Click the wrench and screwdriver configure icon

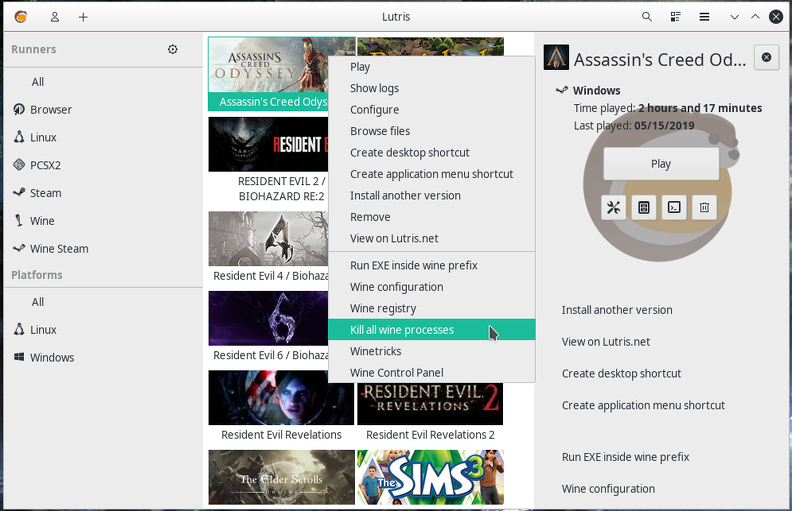[614, 207]
